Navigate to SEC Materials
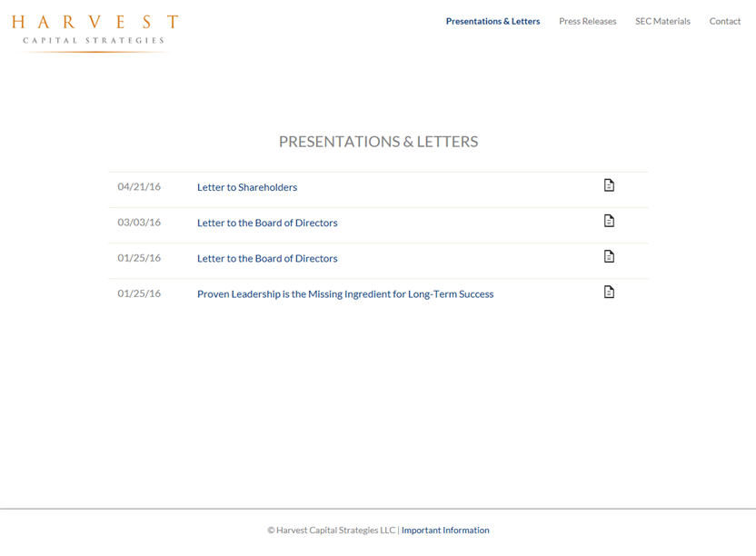The image size is (756, 556). [x=662, y=21]
